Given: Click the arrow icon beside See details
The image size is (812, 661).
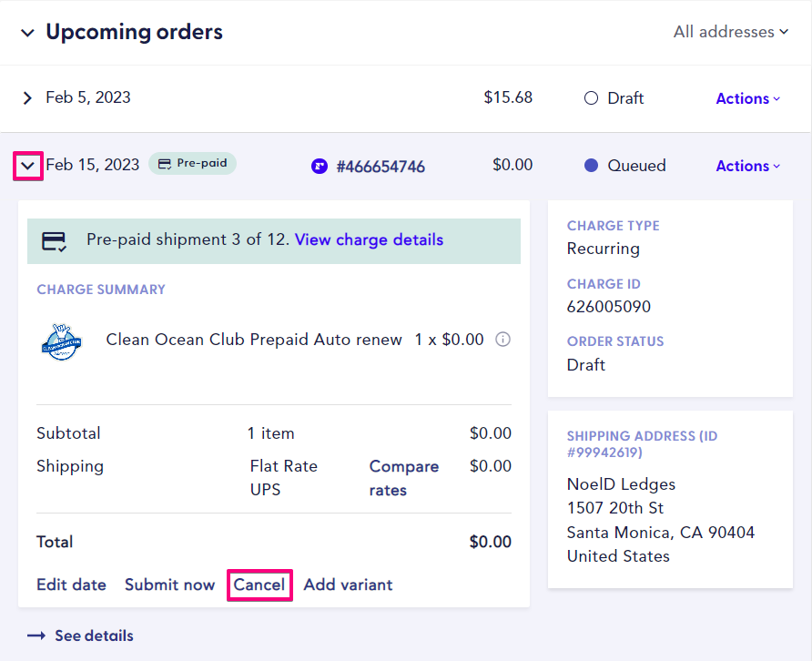Looking at the screenshot, I should pyautogui.click(x=36, y=636).
